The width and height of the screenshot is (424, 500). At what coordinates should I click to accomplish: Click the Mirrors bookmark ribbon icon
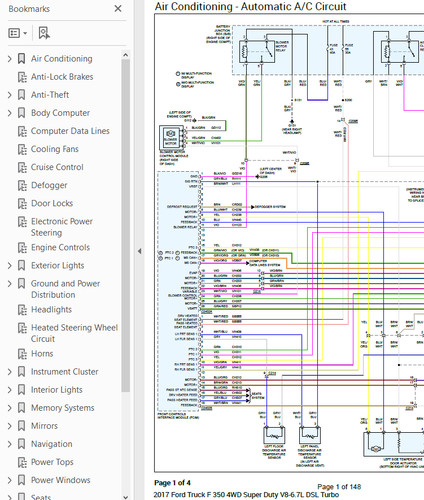(21, 426)
